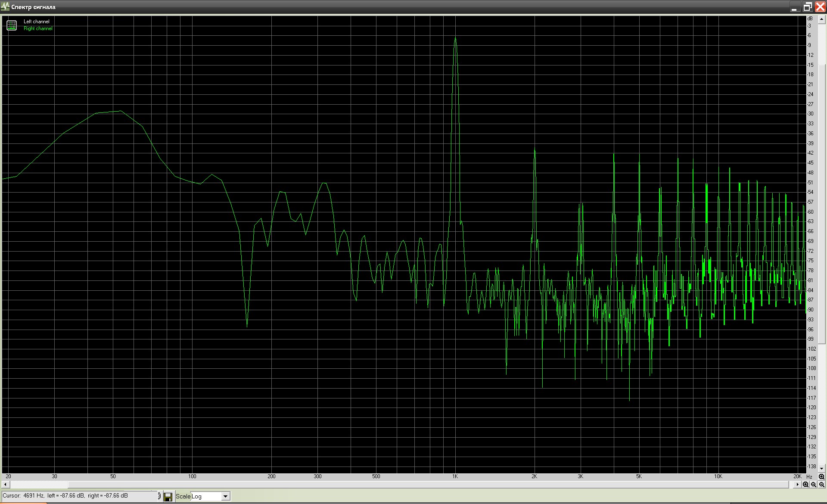The height and width of the screenshot is (504, 827).
Task: Select the Left channel legend label
Action: click(x=37, y=22)
